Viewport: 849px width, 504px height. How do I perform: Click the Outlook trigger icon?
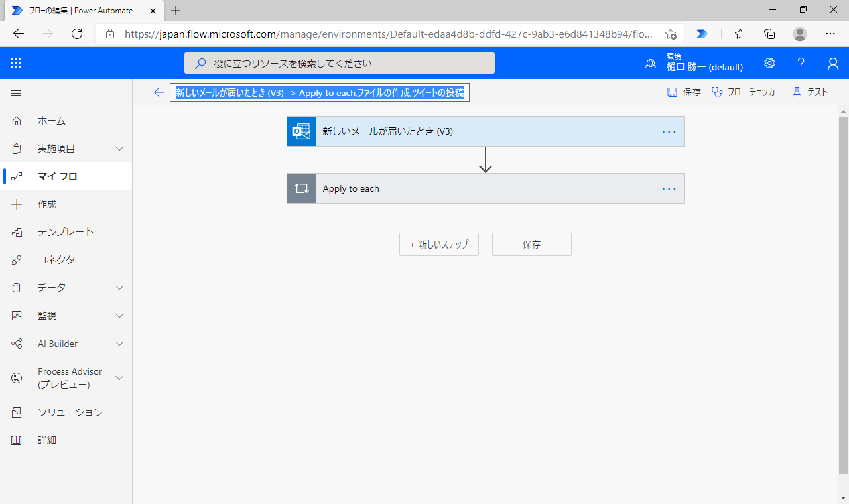click(x=302, y=131)
